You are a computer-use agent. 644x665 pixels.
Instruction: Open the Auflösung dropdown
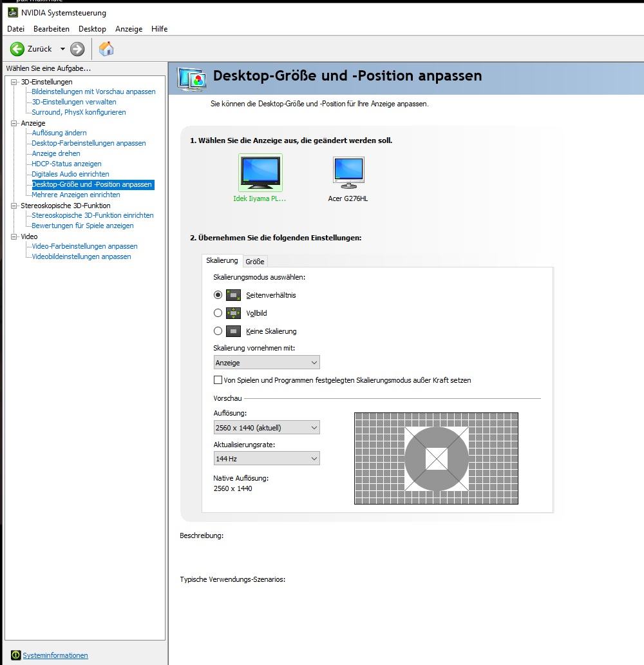pyautogui.click(x=266, y=427)
